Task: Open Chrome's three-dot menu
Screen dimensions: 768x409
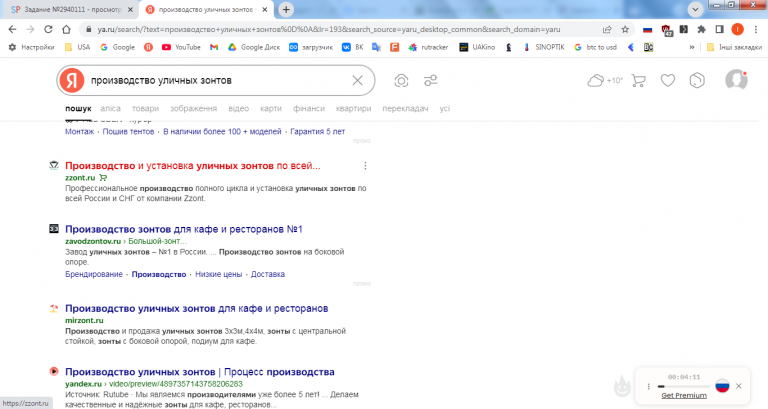Action: click(756, 29)
